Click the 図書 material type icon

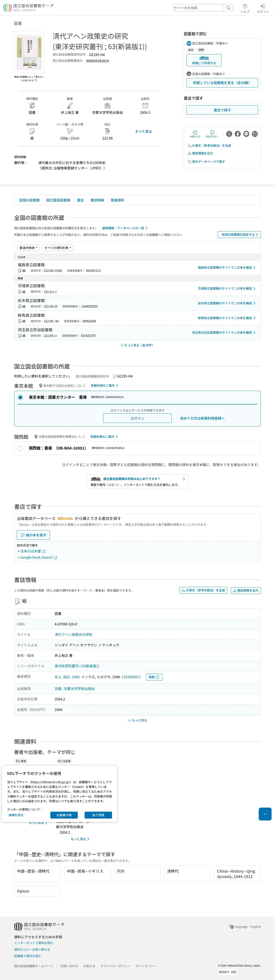pos(32,105)
